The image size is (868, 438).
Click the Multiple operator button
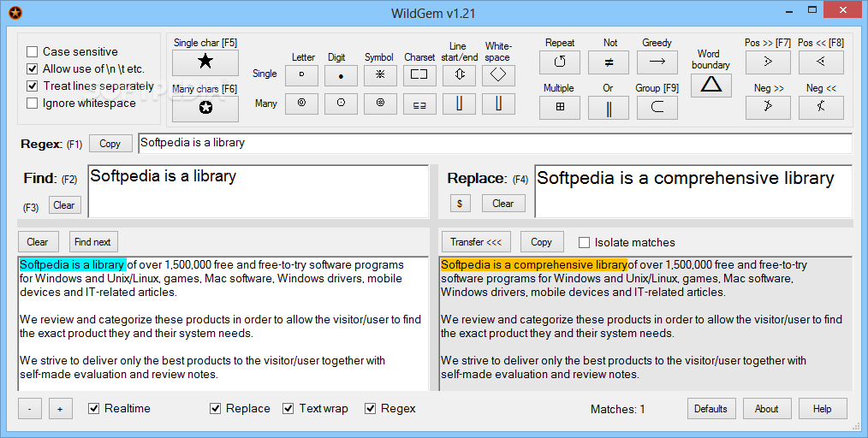coord(560,108)
